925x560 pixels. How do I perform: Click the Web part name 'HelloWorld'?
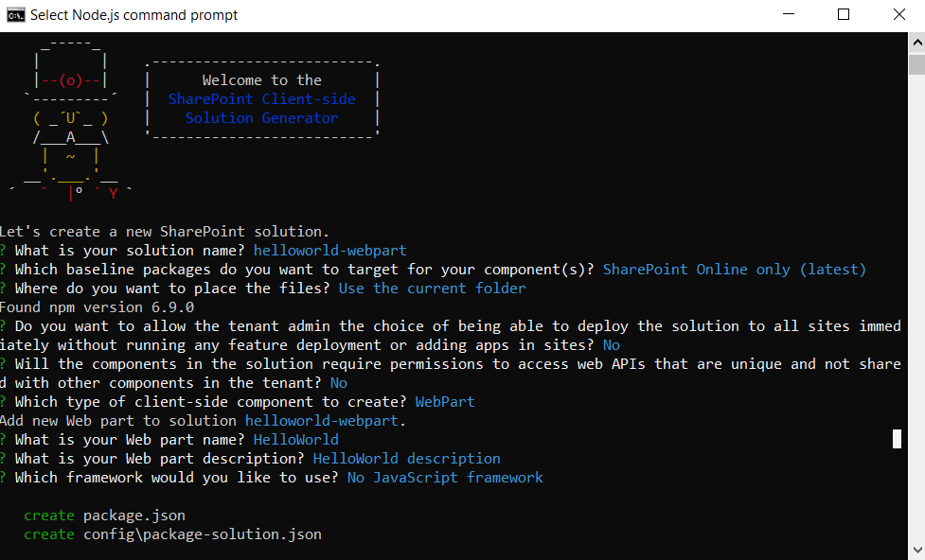tap(295, 439)
